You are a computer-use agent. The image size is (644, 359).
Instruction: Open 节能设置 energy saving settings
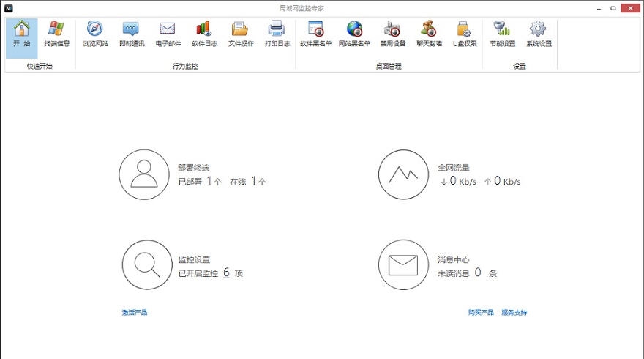coord(502,34)
